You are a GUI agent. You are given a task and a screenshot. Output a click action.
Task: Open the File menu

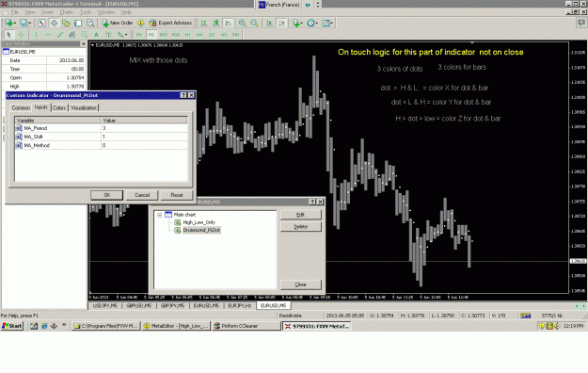pos(15,12)
